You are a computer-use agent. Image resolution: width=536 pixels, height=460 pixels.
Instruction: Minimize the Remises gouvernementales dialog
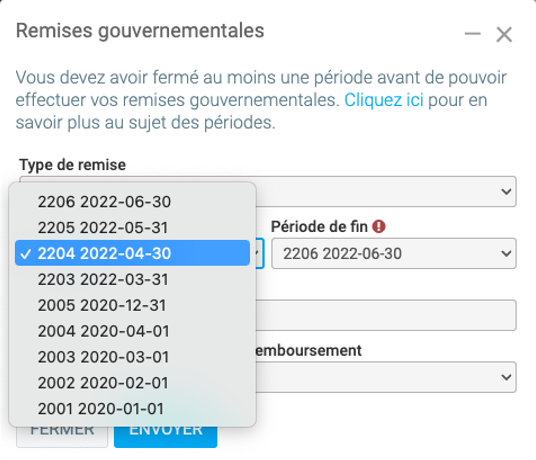[x=472, y=34]
